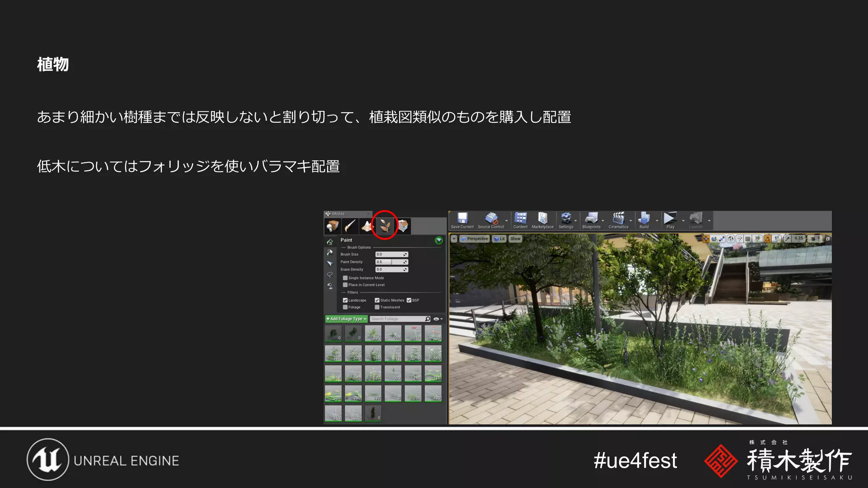The height and width of the screenshot is (488, 868).
Task: Check the Foliage filter checkbox
Action: 345,307
